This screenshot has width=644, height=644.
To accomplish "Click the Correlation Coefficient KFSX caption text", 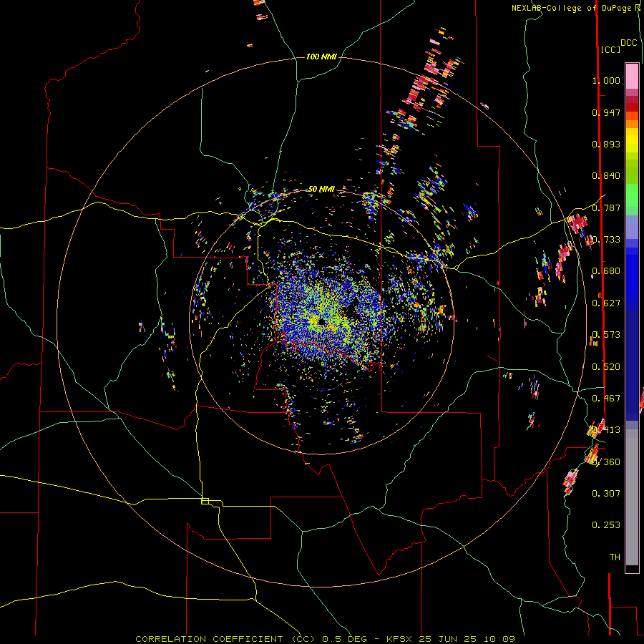I will point(325,639).
